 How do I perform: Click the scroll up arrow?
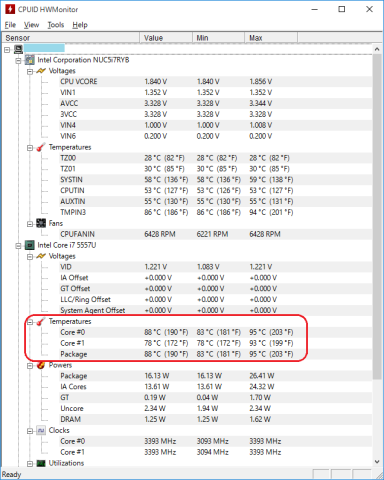click(377, 49)
